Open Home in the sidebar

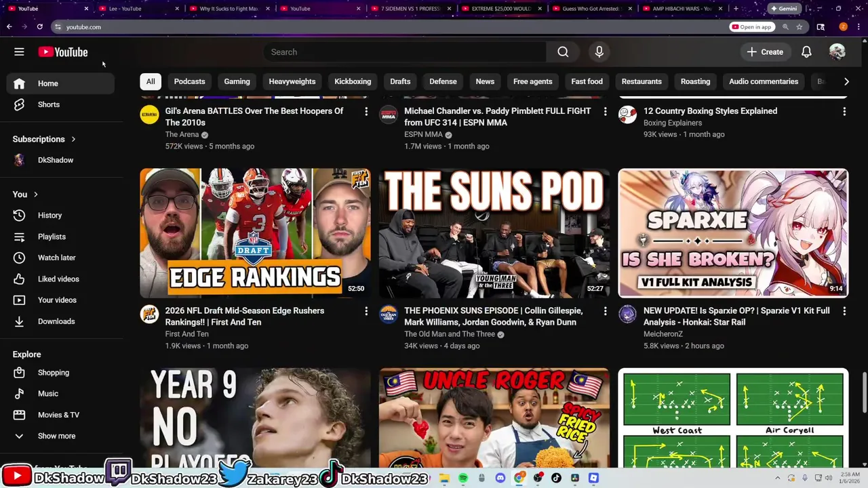[x=61, y=83]
